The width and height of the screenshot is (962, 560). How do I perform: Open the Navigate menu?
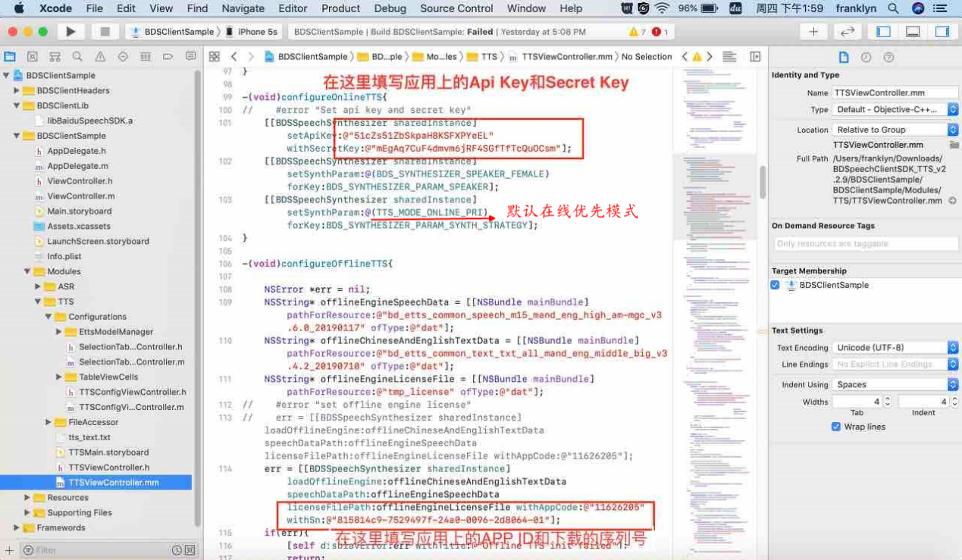243,8
